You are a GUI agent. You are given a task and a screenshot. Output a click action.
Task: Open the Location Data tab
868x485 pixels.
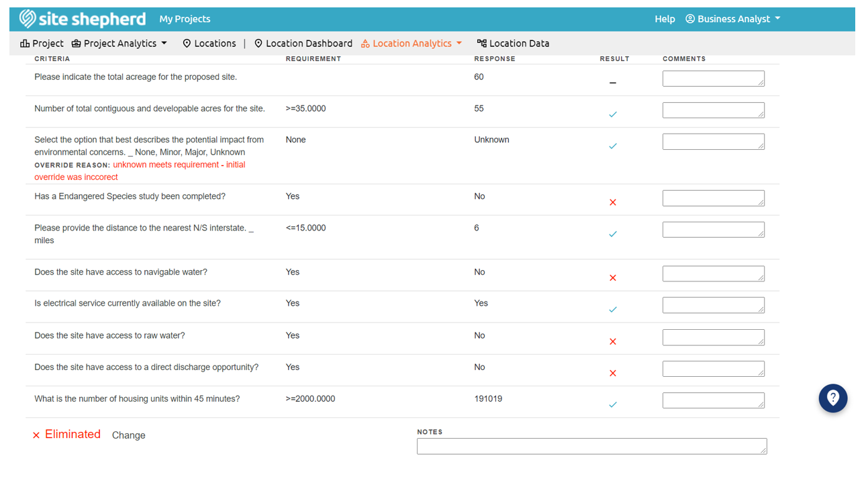[x=513, y=43]
